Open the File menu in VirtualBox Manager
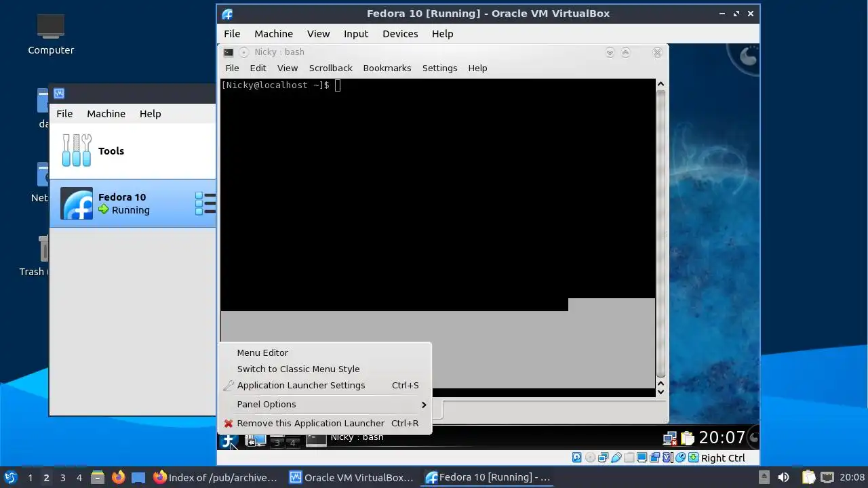Viewport: 868px width, 488px height. point(64,114)
